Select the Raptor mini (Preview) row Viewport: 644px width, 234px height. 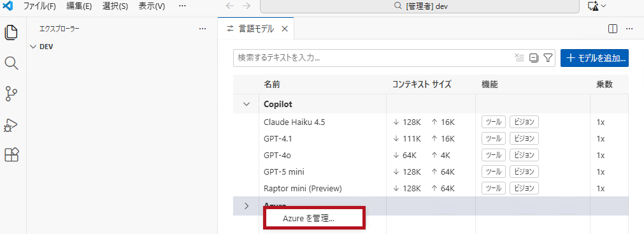(x=431, y=188)
